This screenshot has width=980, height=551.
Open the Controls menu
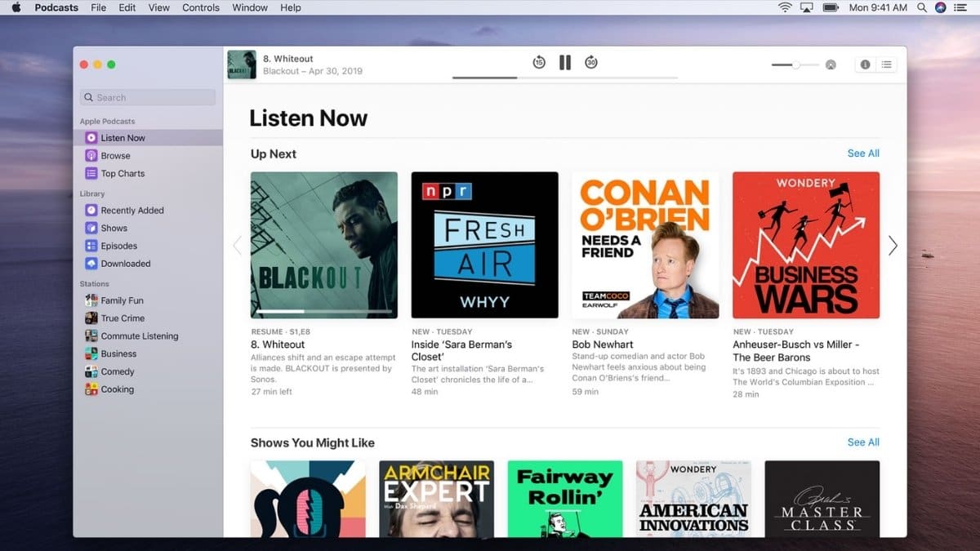[201, 7]
